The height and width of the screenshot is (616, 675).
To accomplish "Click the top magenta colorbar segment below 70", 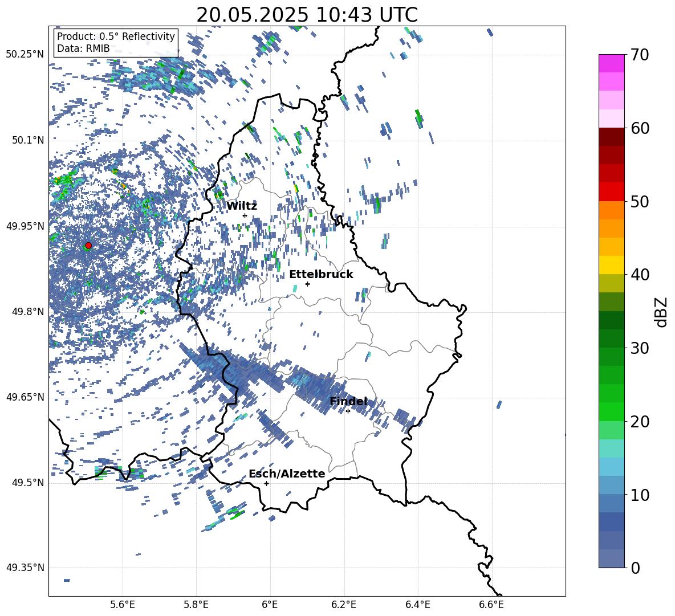I will tap(611, 63).
